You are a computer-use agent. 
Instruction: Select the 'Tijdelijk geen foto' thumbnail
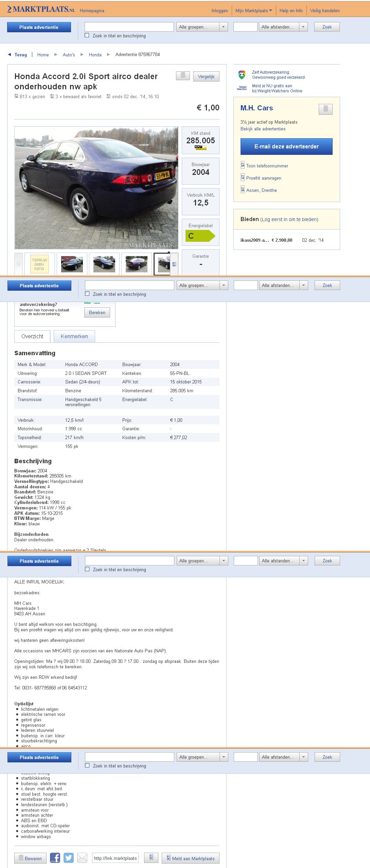[39, 264]
